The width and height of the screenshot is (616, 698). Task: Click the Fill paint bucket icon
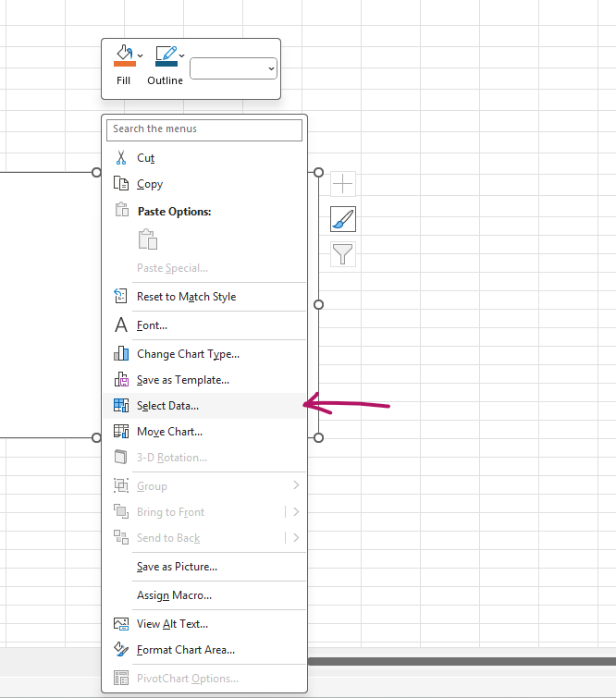coord(124,52)
